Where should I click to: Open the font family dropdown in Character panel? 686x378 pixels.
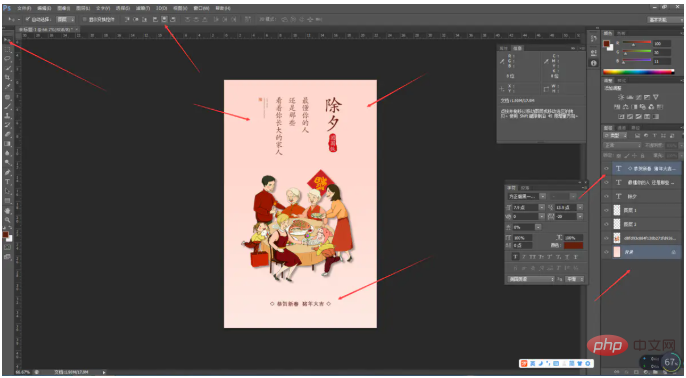pos(526,196)
